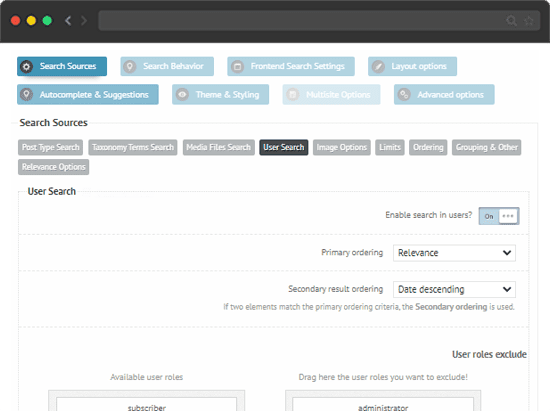Open the Secondary result ordering dropdown
Screen dimensions: 550x411
click(x=454, y=289)
